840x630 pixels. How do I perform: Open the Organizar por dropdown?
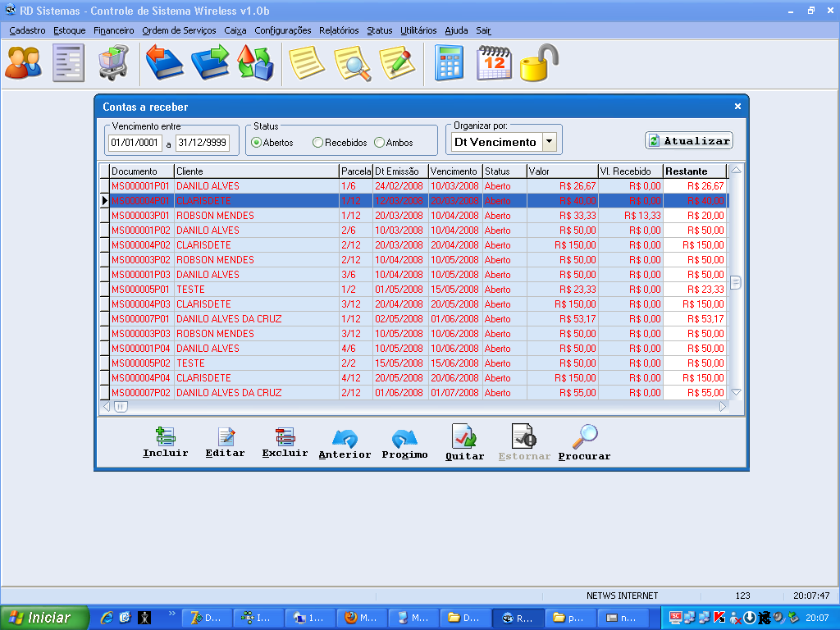click(549, 142)
